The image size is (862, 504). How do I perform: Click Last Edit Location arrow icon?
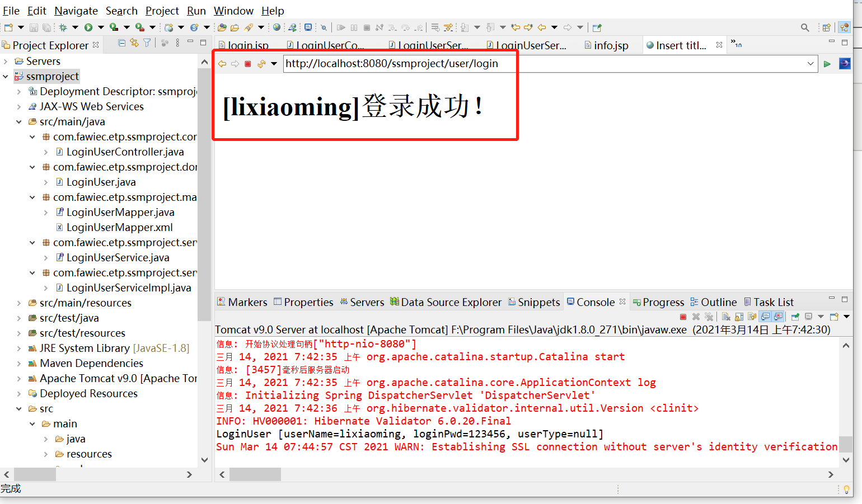(515, 27)
